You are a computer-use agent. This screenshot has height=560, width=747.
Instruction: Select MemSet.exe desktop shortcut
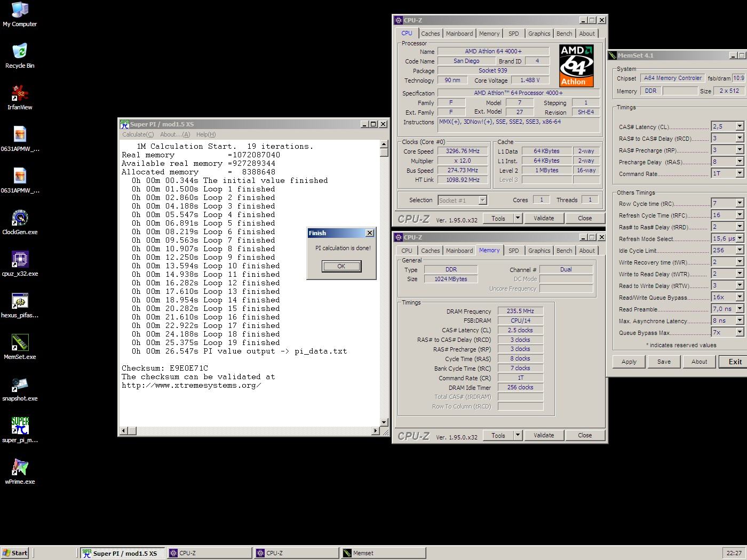click(x=20, y=347)
